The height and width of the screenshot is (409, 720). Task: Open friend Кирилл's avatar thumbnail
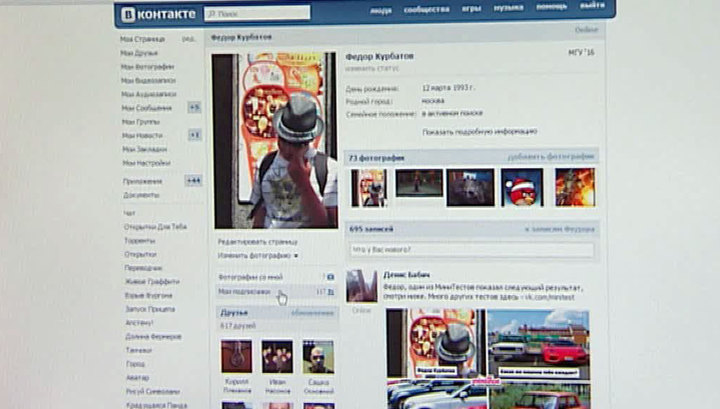point(236,356)
